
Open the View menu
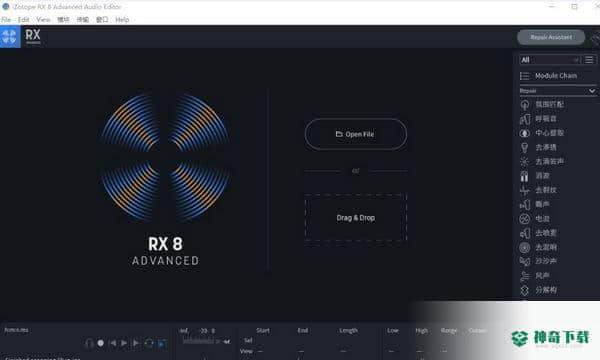coord(43,20)
